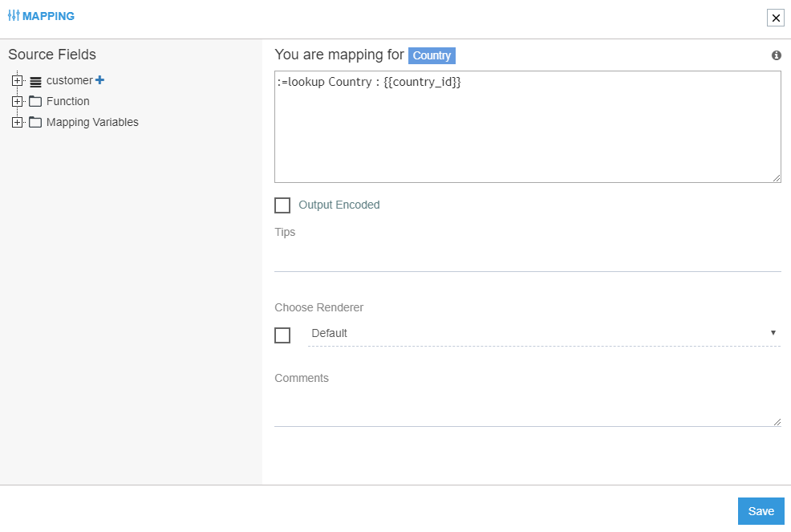This screenshot has height=532, width=791.
Task: Expand the Function tree node
Action: (18, 101)
